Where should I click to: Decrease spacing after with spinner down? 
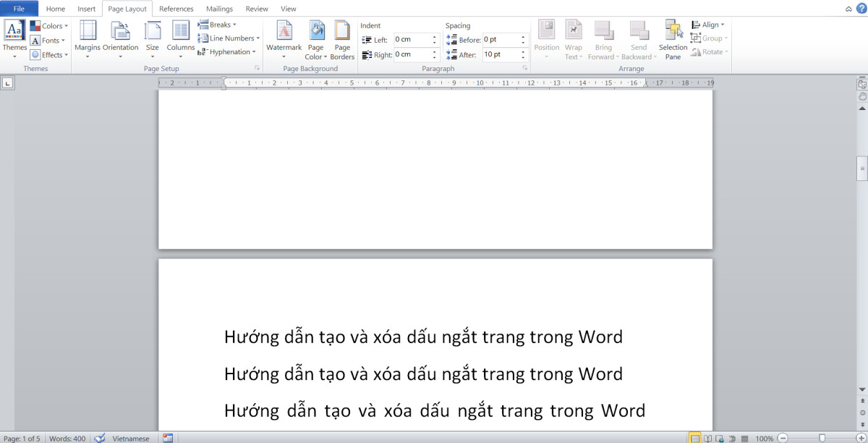click(x=524, y=57)
